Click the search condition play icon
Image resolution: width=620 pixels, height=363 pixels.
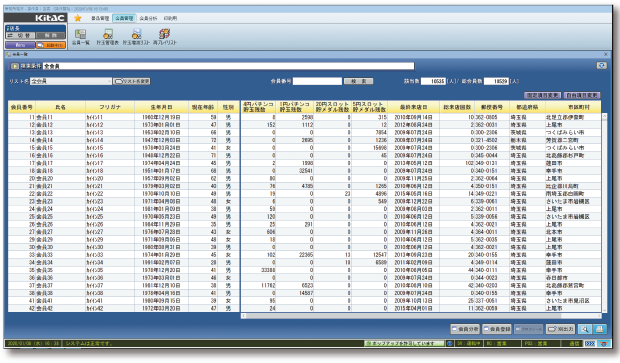[x=15, y=66]
